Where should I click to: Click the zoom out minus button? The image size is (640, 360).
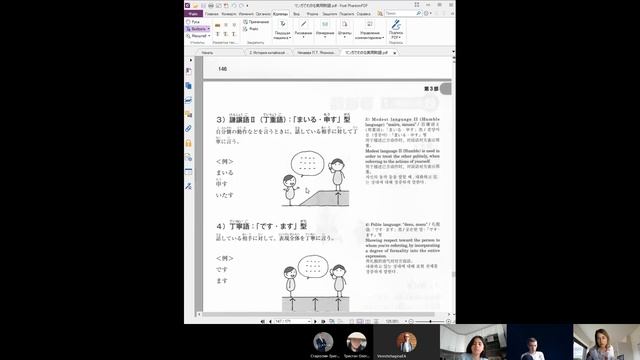(x=411, y=321)
